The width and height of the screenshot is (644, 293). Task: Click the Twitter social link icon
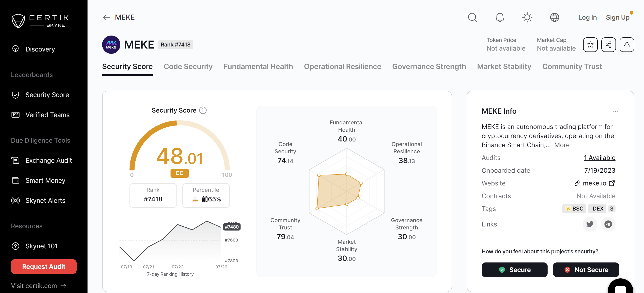(x=590, y=224)
